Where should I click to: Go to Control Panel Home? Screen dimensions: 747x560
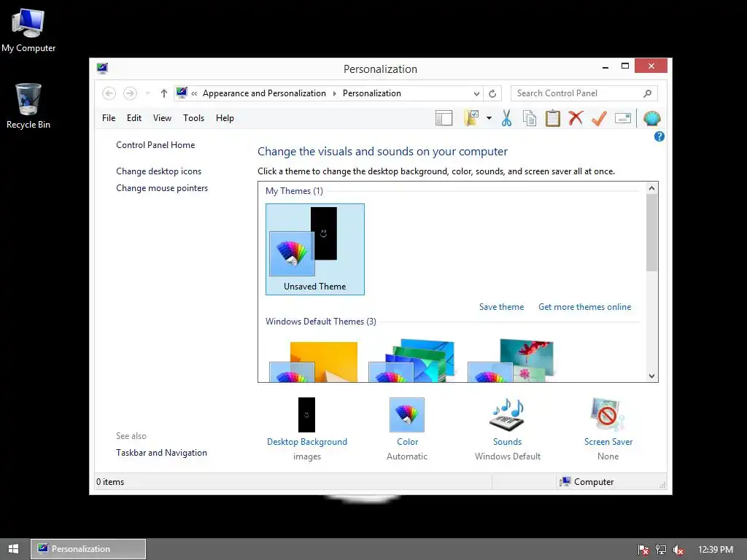pyautogui.click(x=155, y=145)
